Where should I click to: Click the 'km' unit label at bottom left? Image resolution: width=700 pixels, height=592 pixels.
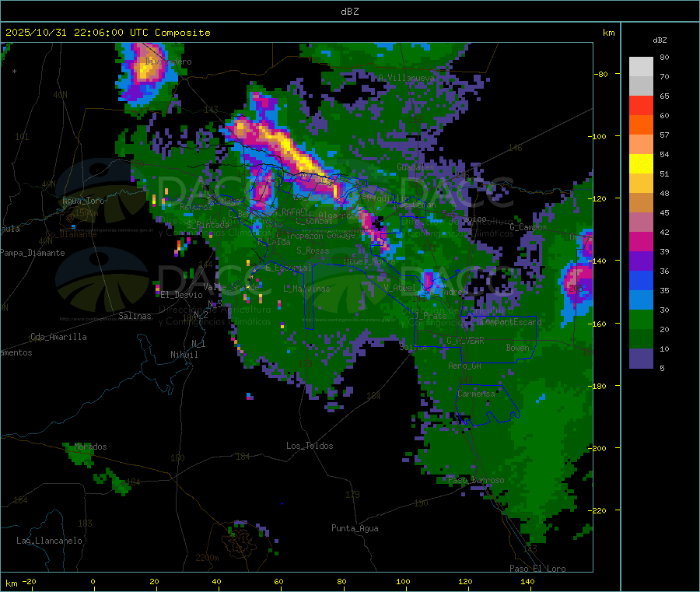pyautogui.click(x=11, y=583)
